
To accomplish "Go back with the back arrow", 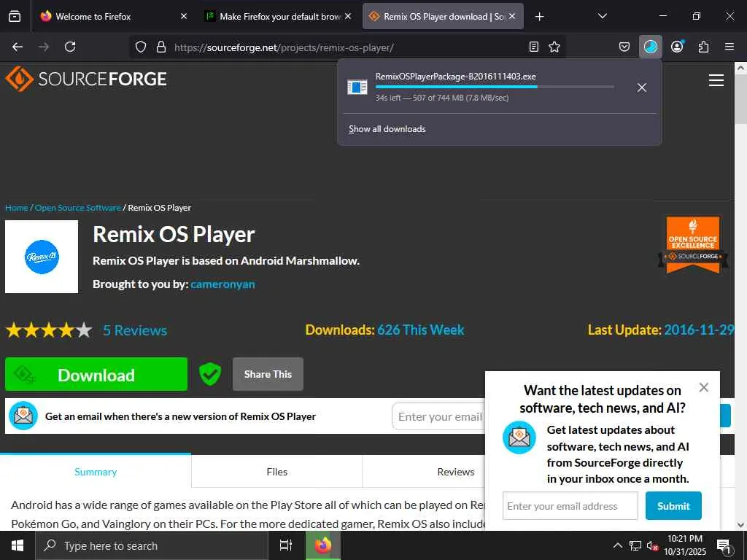I will 18,47.
